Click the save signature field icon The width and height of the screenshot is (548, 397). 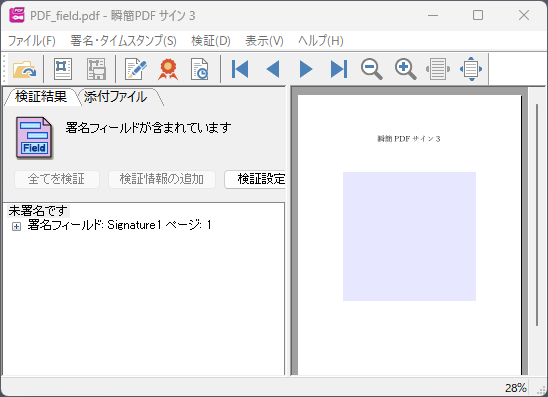[96, 69]
